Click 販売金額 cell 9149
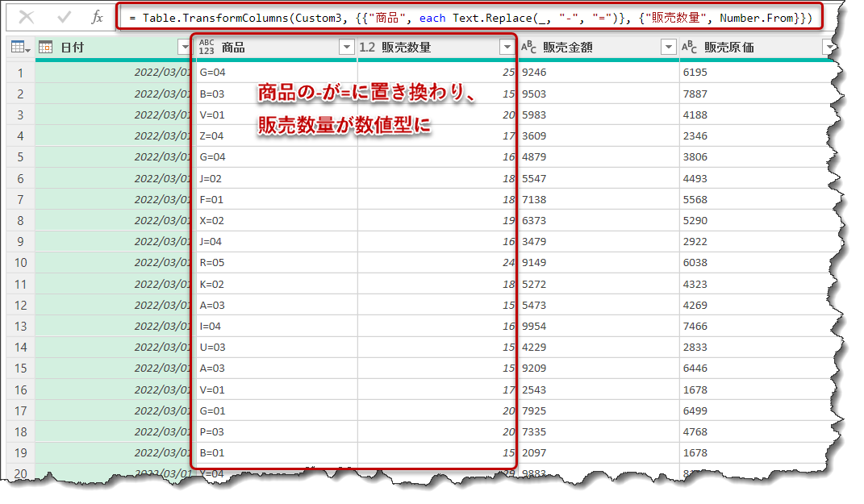The width and height of the screenshot is (864, 504). pos(599,263)
